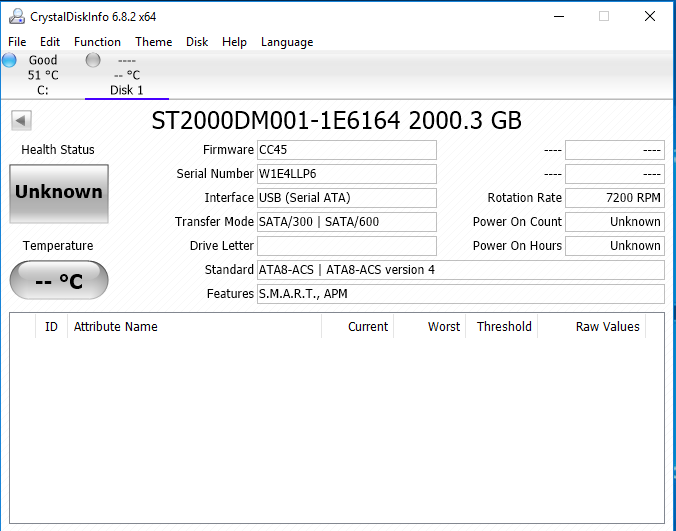This screenshot has height=531, width=676.
Task: Click the Features field S.M.A.R.T., APM
Action: click(x=461, y=294)
